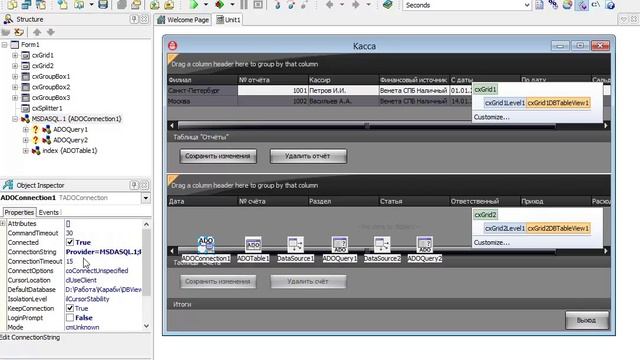Image resolution: width=640 pixels, height=360 pixels.
Task: Click Customize... under cxGrid1
Action: (x=491, y=117)
